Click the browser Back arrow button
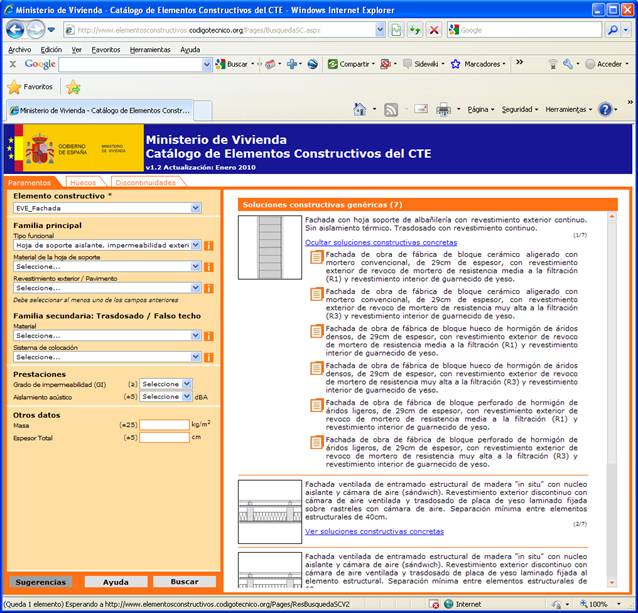Screen dimensions: 638x613 click(15, 30)
